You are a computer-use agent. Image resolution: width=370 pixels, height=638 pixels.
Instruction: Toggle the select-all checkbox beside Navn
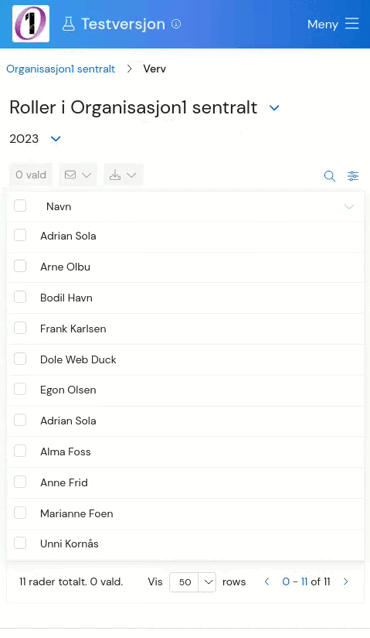coord(20,206)
